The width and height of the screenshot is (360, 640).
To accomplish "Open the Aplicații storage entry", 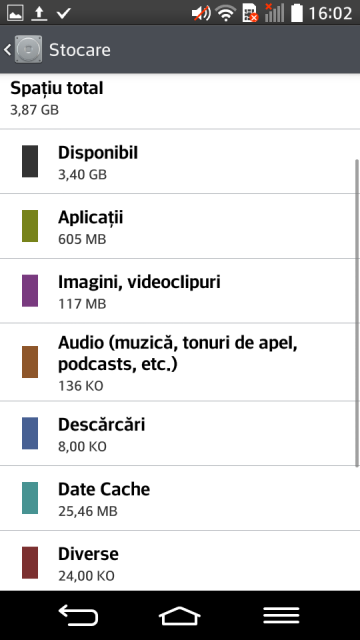I will 180,226.
